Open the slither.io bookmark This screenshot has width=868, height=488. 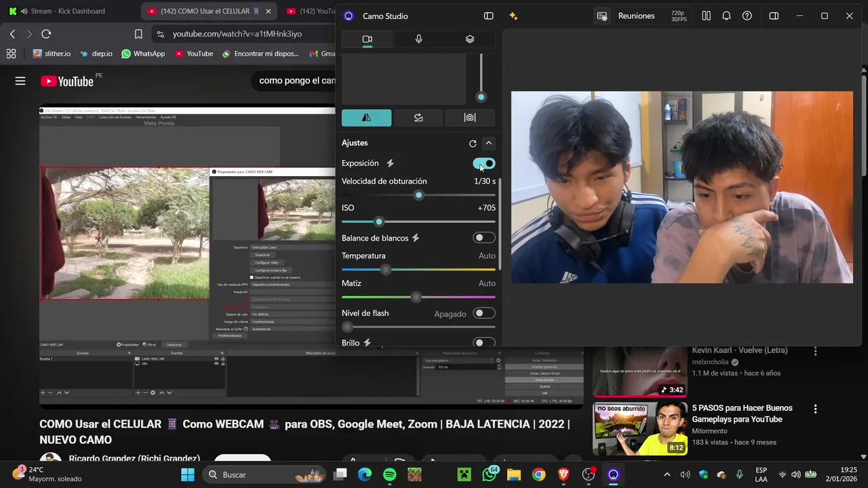point(52,54)
